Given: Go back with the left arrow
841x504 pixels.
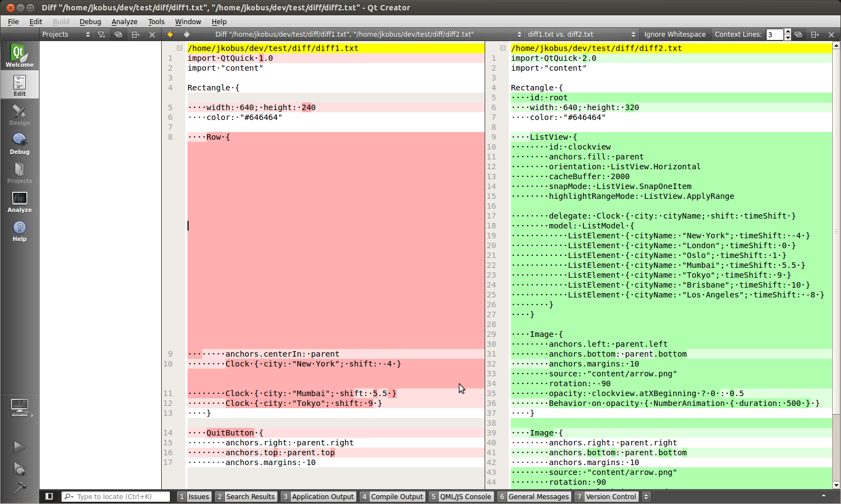Looking at the screenshot, I should (x=170, y=35).
